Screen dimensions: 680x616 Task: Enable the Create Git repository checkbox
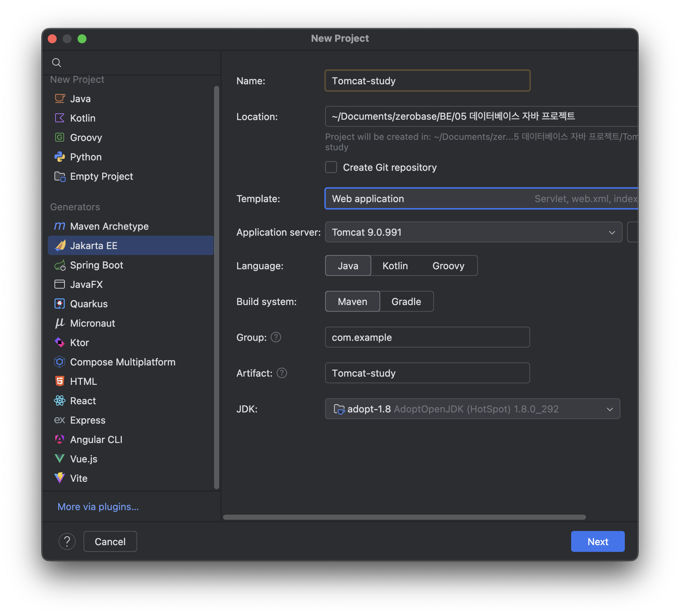point(331,167)
